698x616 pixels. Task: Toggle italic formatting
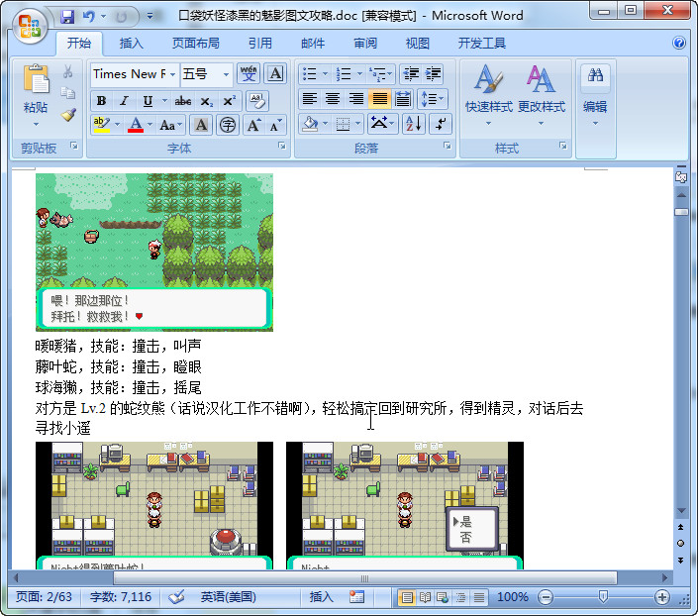[124, 101]
